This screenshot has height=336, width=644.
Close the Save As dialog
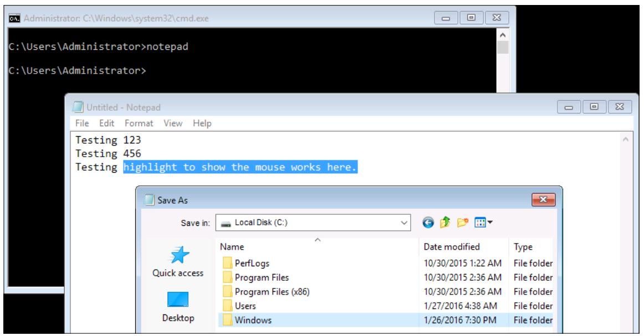pyautogui.click(x=543, y=199)
